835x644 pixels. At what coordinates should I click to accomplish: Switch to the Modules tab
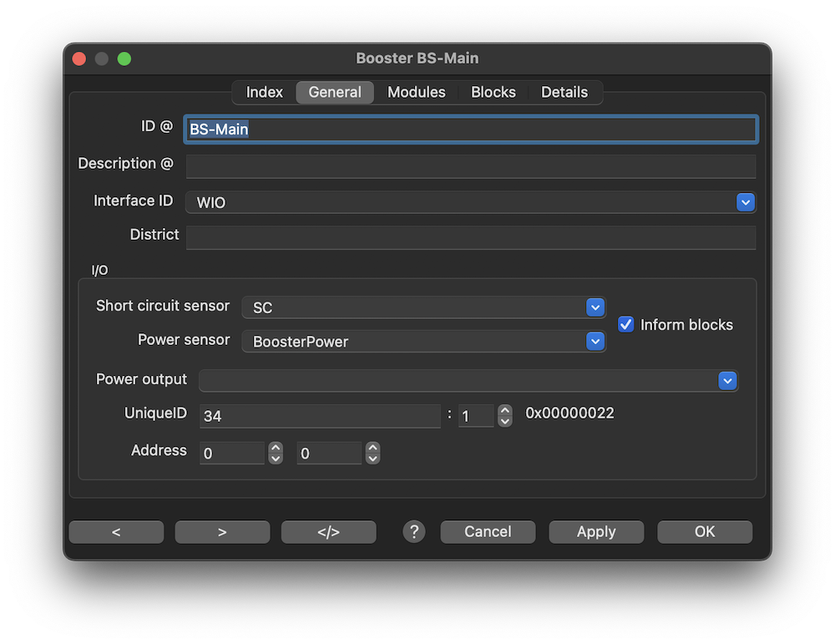416,93
